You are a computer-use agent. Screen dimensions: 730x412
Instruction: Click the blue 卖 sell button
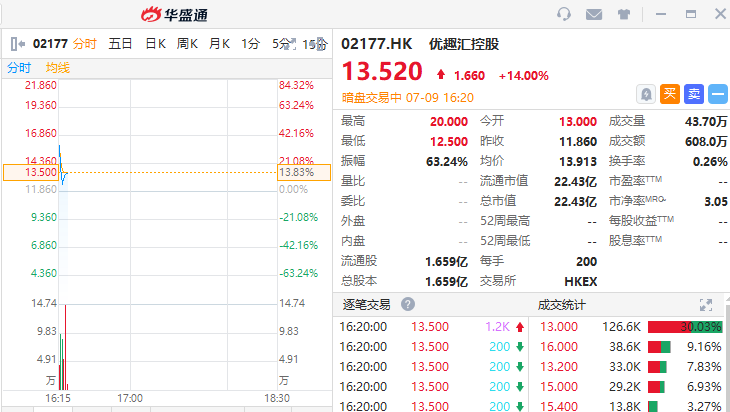pos(694,93)
